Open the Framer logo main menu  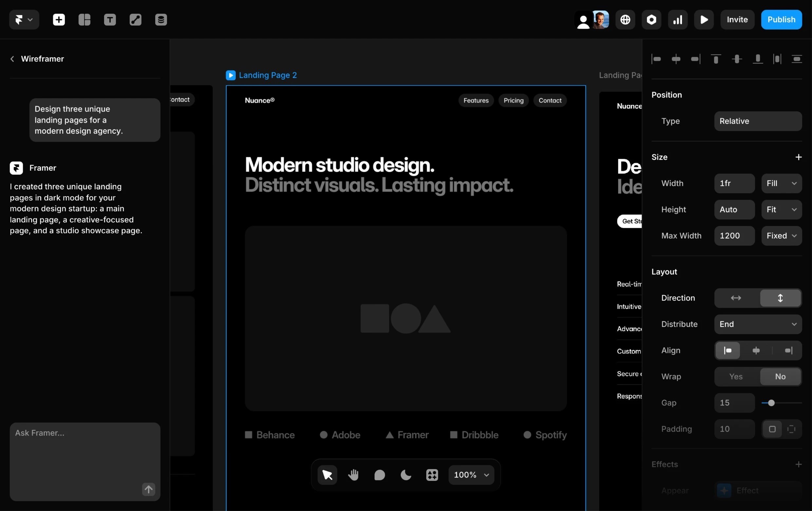click(x=24, y=20)
